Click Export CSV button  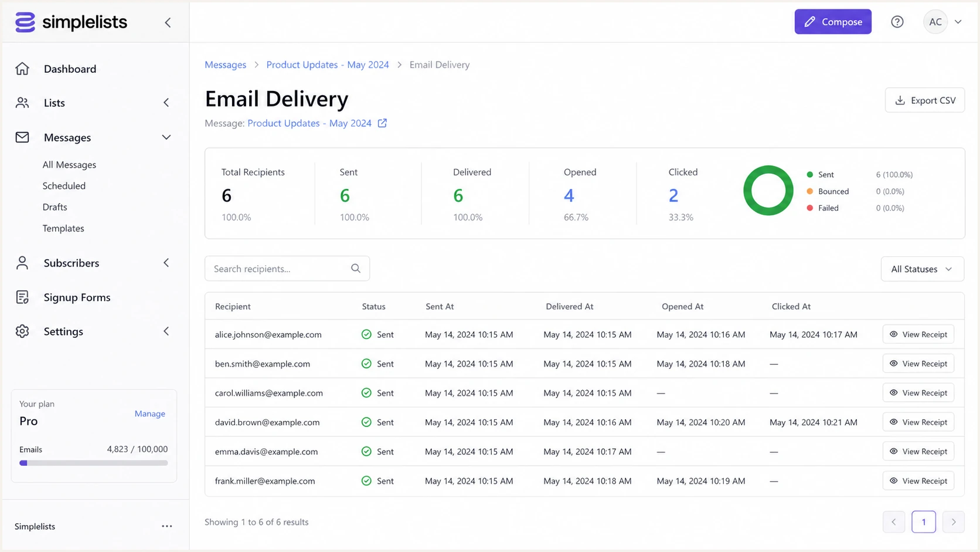point(925,100)
